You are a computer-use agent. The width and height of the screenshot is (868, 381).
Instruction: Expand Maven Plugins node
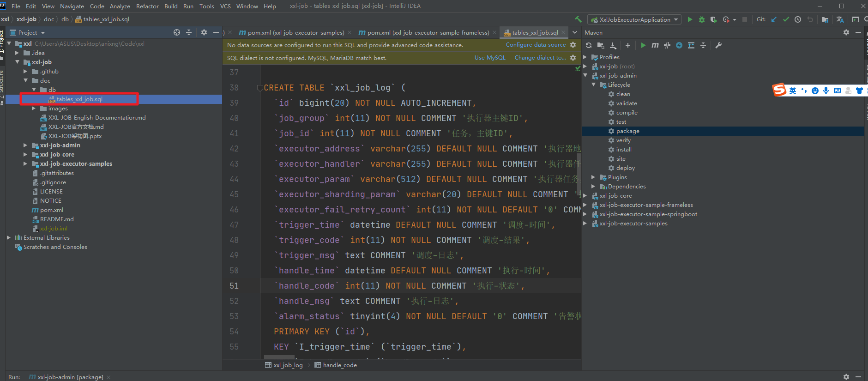pyautogui.click(x=594, y=177)
